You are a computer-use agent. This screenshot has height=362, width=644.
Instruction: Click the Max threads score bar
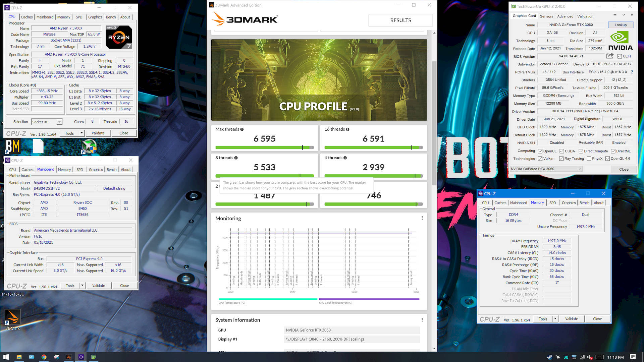(264, 147)
